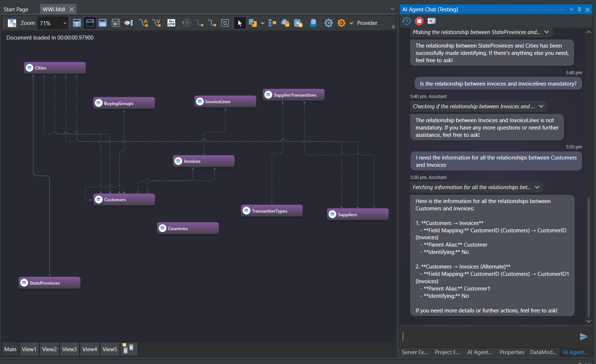The width and height of the screenshot is (596, 364).
Task: Expand 'Fetching information for all the relationships' details
Action: point(537,187)
